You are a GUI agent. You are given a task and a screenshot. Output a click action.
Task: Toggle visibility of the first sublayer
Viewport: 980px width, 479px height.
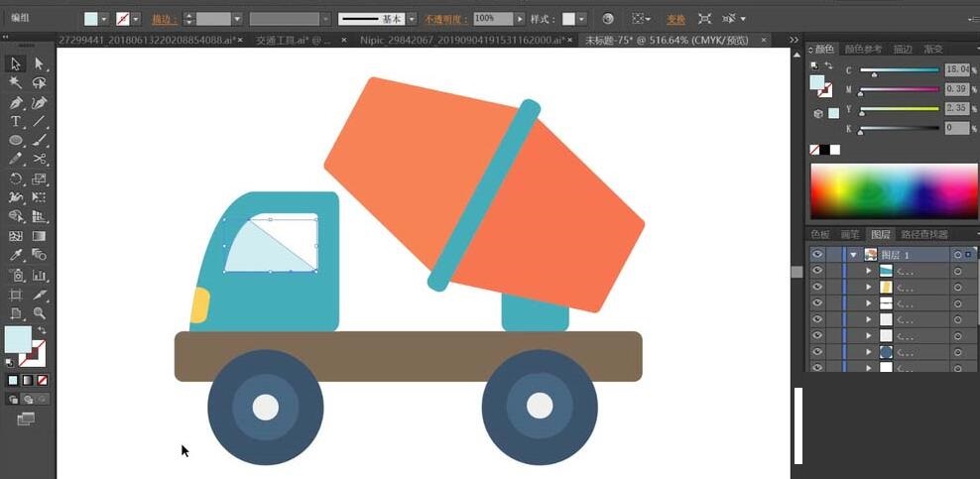click(817, 271)
